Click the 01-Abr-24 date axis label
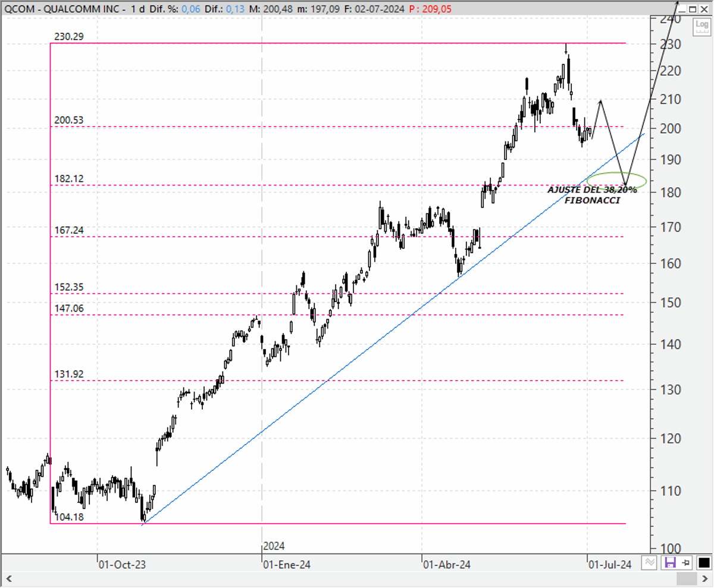This screenshot has height=588, width=714. pyautogui.click(x=446, y=565)
